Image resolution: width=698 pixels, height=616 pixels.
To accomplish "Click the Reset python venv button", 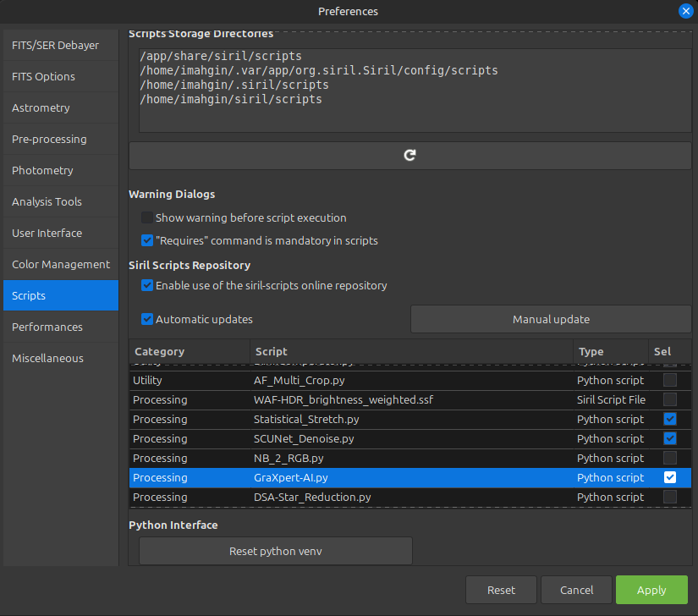I will tap(276, 551).
